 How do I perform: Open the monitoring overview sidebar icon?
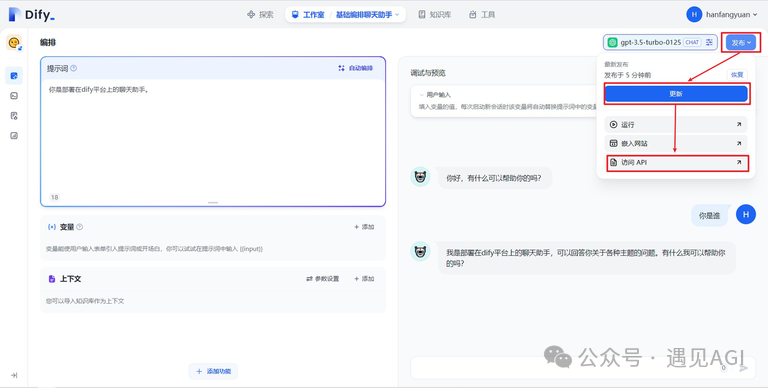coord(14,136)
